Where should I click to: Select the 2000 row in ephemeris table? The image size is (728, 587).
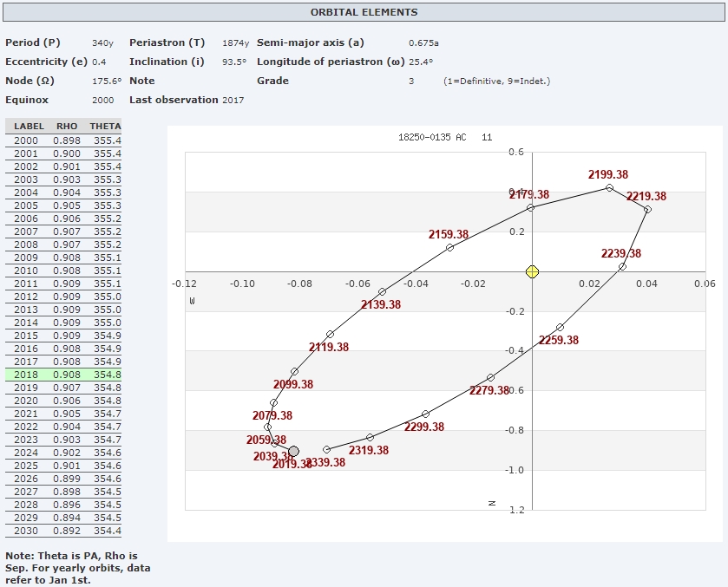tap(65, 140)
